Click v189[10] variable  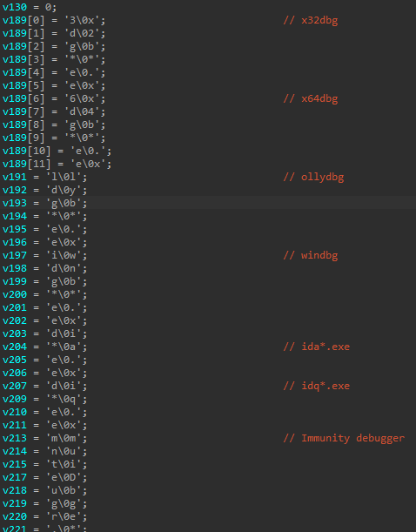click(x=27, y=151)
